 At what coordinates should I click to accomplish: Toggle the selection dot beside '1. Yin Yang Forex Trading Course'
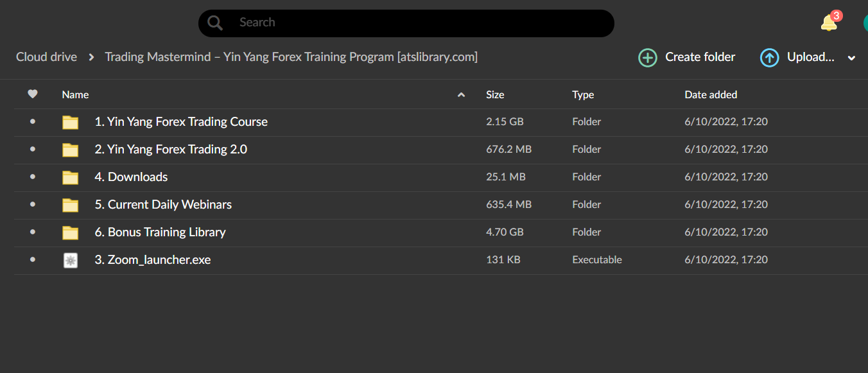point(33,122)
